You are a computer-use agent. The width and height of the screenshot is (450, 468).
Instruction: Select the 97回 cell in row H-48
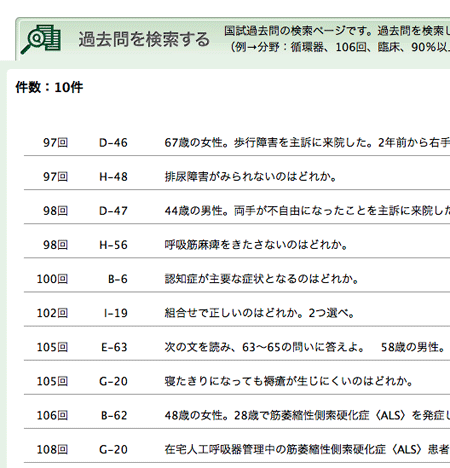pyautogui.click(x=55, y=177)
